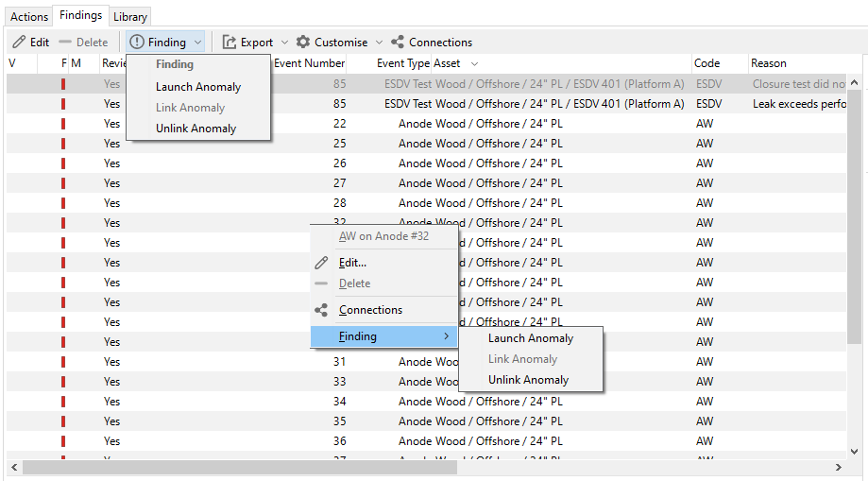
Task: Open the Export dropdown arrow
Action: point(284,43)
